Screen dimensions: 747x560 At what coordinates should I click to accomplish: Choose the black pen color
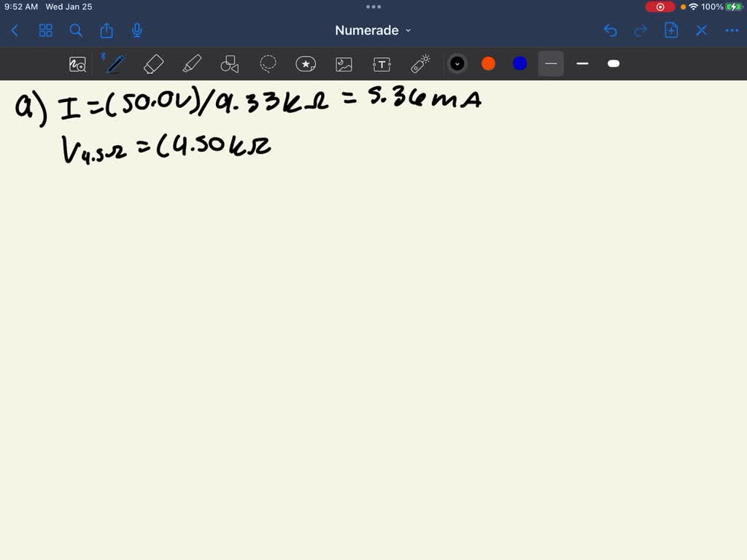pyautogui.click(x=457, y=64)
